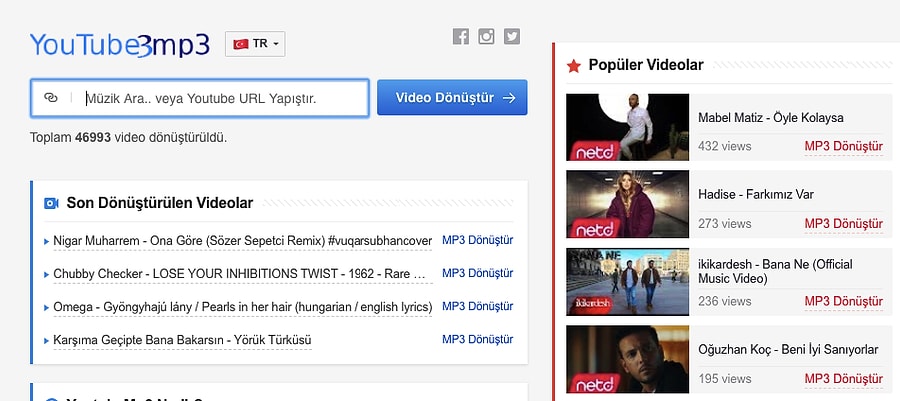Click the Toplam 46993 video dönüştürüldü text
This screenshot has width=900, height=401.
point(129,138)
